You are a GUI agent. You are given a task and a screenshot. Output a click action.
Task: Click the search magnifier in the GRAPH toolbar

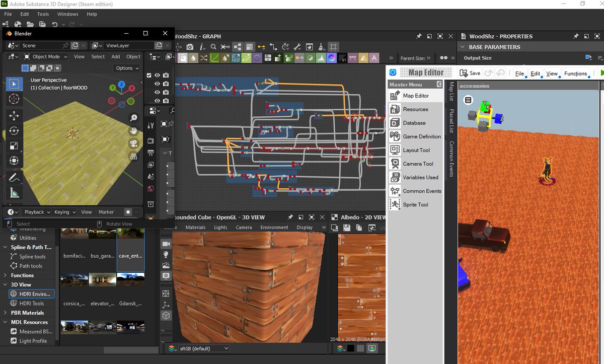click(213, 46)
